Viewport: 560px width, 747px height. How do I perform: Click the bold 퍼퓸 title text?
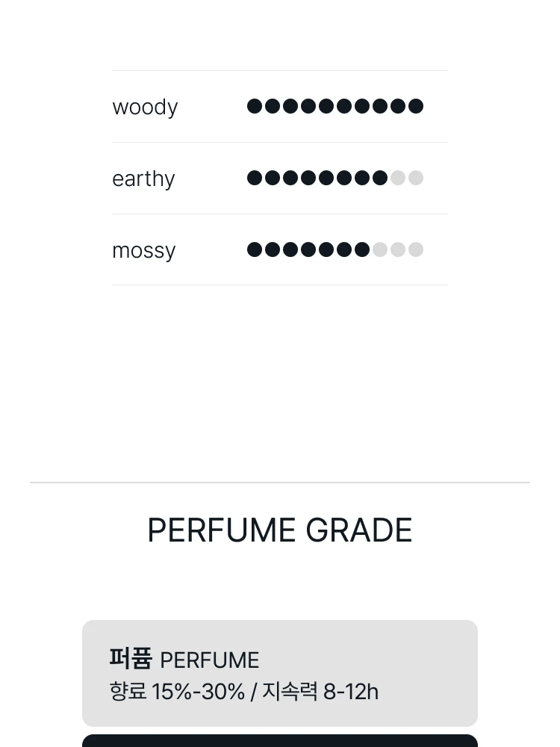click(x=131, y=659)
